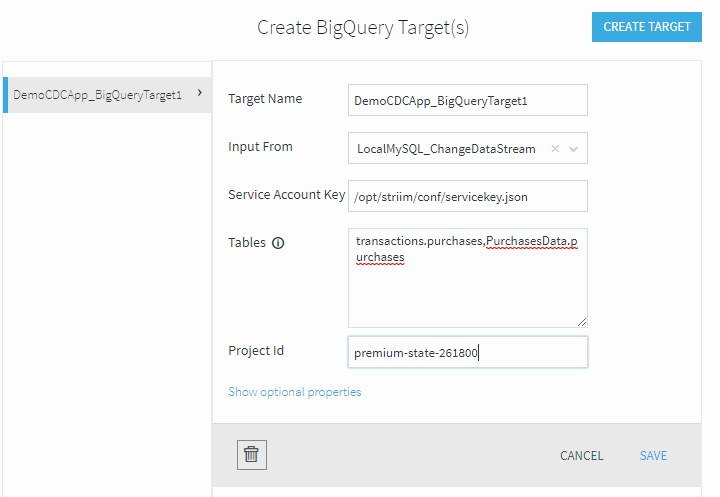720x497 pixels.
Task: Cancel the target editing
Action: 581,456
